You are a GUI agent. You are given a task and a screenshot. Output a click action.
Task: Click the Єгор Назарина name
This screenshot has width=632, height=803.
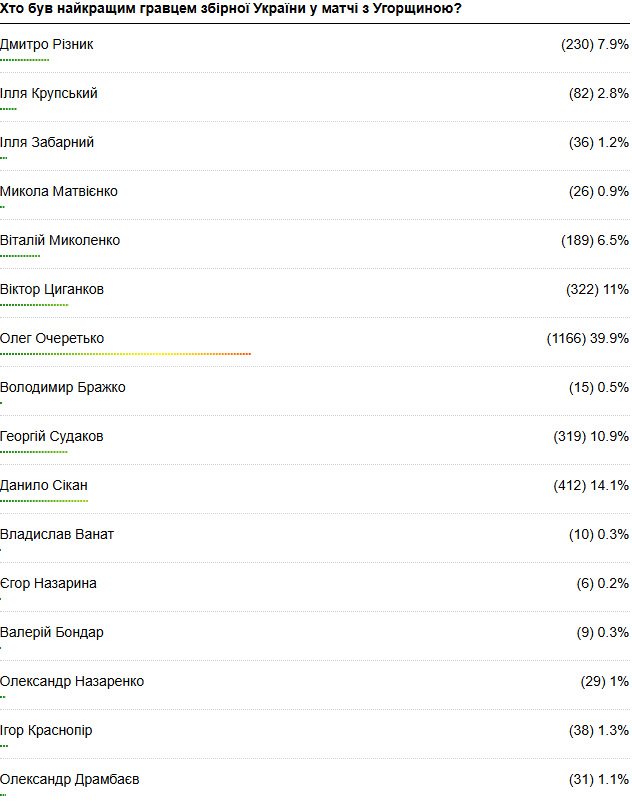point(48,583)
